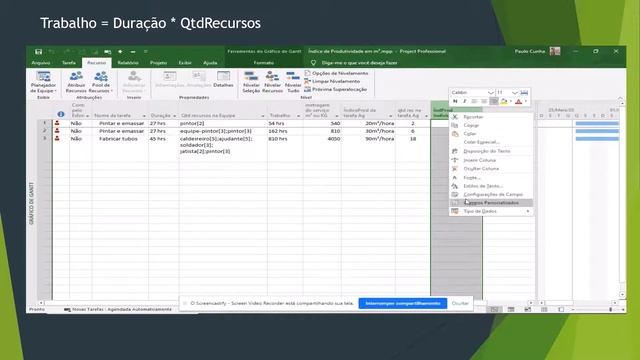Click the overallocated resource icon in row 3

[x=57, y=138]
